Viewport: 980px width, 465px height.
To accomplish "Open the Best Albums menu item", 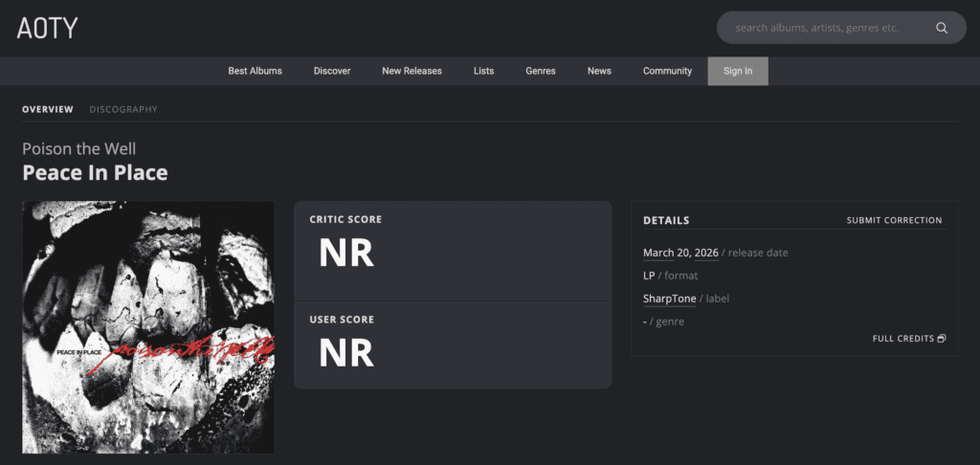I will tap(255, 71).
